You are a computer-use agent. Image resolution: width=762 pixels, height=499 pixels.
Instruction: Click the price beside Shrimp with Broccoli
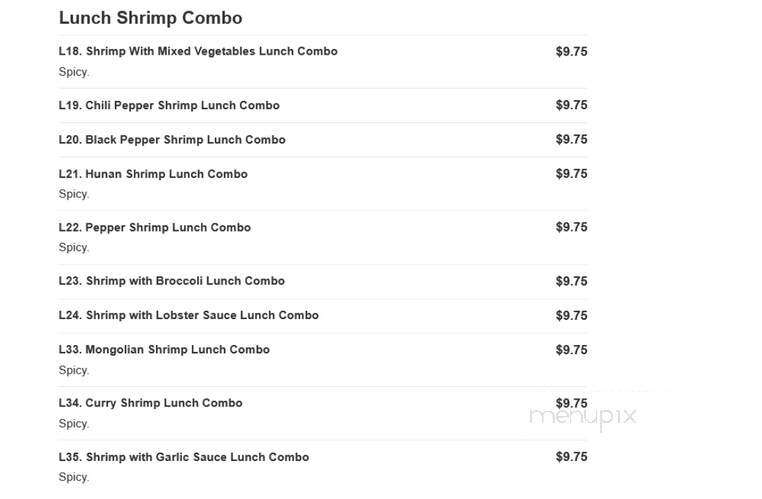572,281
